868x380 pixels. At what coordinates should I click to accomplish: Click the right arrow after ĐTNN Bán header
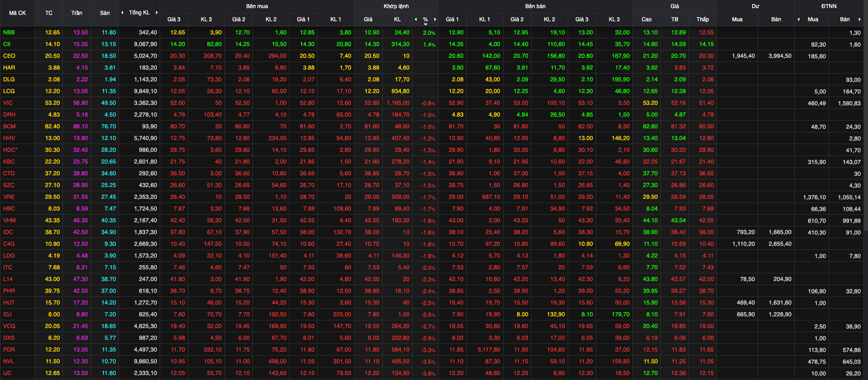click(859, 19)
